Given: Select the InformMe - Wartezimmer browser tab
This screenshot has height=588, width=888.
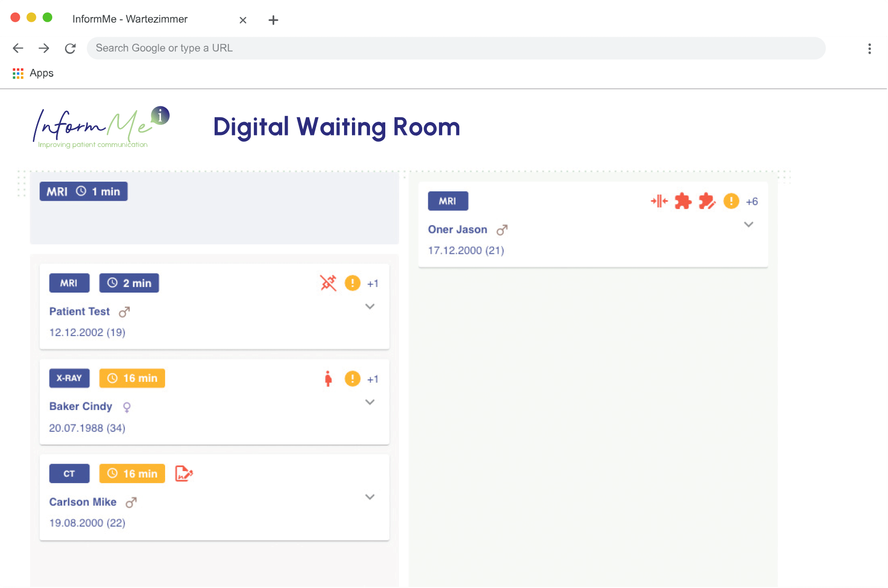Looking at the screenshot, I should point(130,19).
